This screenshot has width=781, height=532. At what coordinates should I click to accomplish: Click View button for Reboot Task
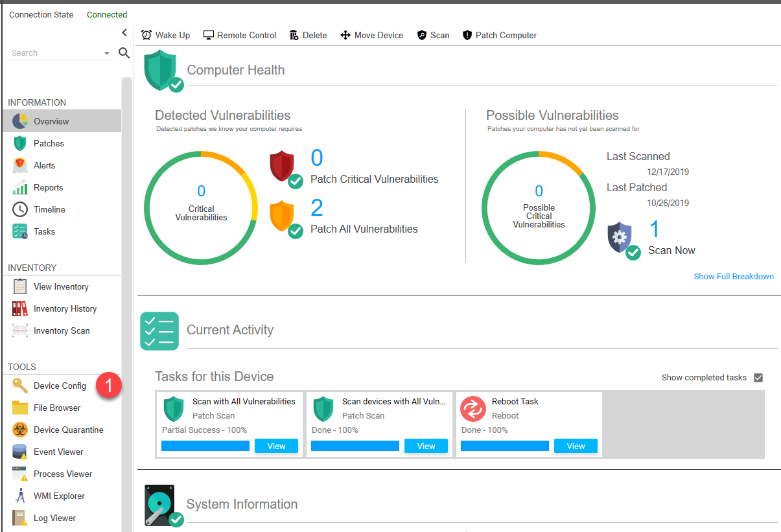pos(576,446)
